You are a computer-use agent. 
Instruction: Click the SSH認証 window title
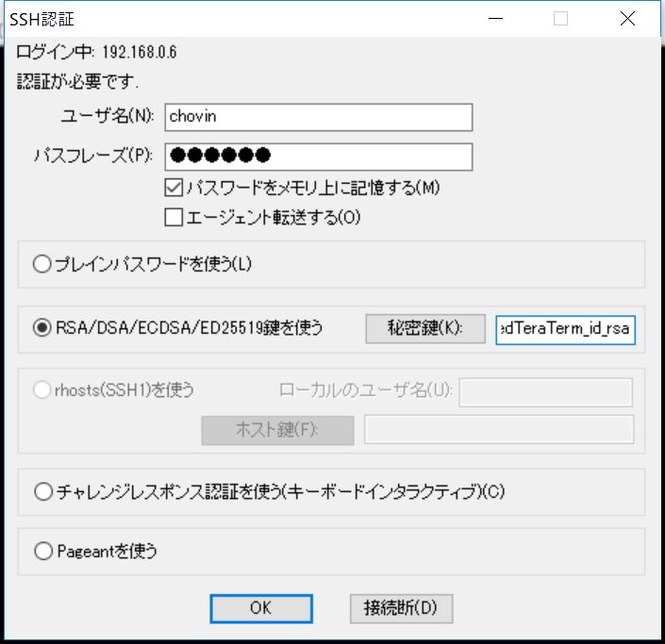tap(42, 19)
